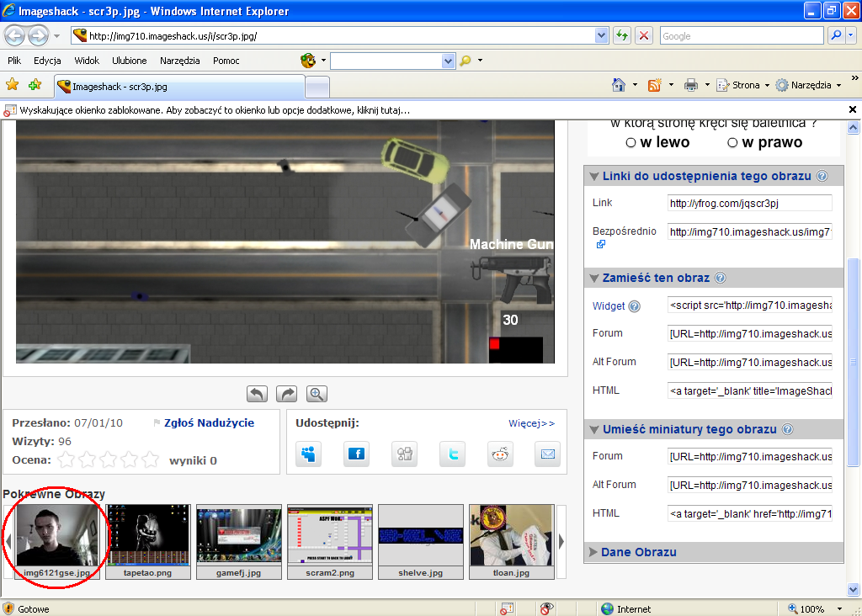Select the 'w lewo' radio option
The width and height of the screenshot is (862, 616).
click(x=631, y=143)
